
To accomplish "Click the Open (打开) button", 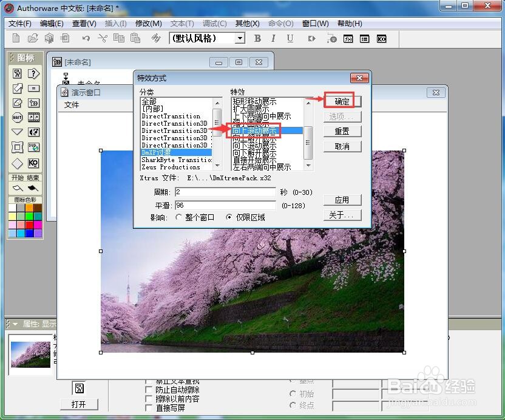I will [x=79, y=404].
